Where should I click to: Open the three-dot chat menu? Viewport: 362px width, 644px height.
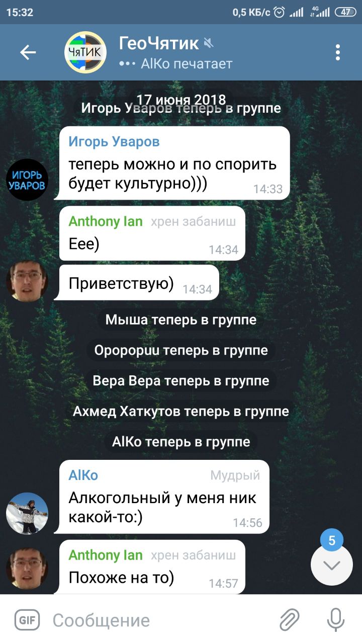(338, 52)
